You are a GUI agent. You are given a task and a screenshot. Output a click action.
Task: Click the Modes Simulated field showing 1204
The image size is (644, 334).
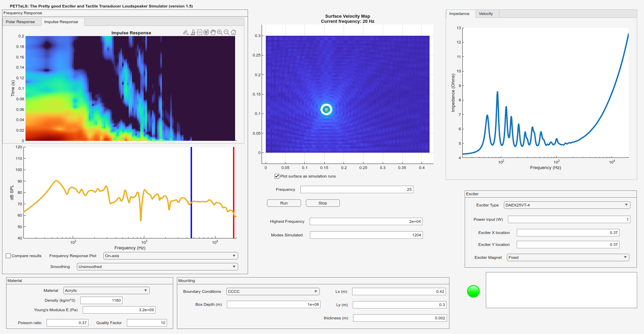366,235
